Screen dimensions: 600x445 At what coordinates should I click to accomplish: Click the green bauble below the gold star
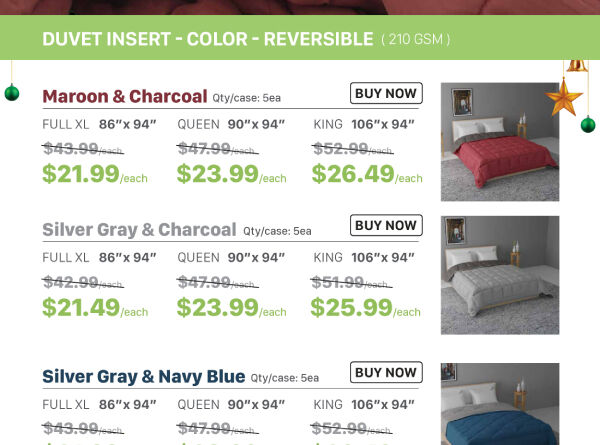pos(589,123)
